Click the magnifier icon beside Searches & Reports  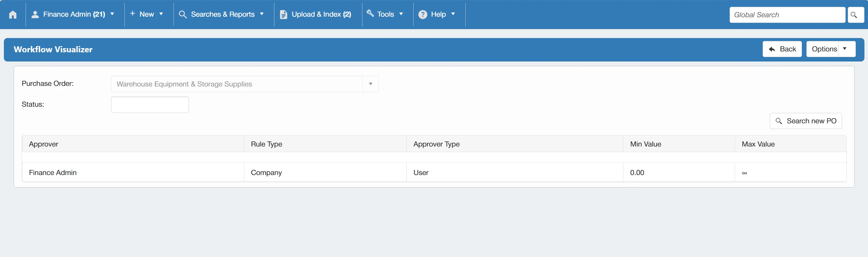[x=183, y=15]
